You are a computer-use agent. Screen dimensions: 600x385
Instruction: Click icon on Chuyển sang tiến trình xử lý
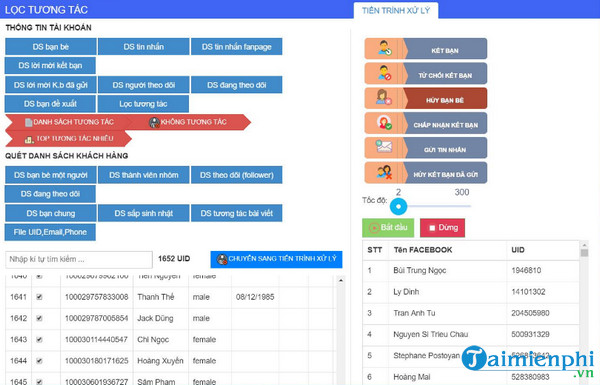click(x=222, y=259)
